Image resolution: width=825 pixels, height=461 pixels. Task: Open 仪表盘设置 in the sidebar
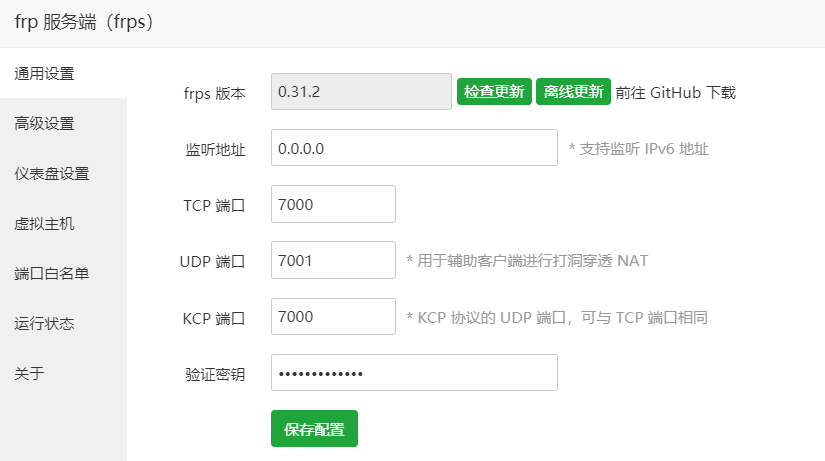(x=52, y=174)
